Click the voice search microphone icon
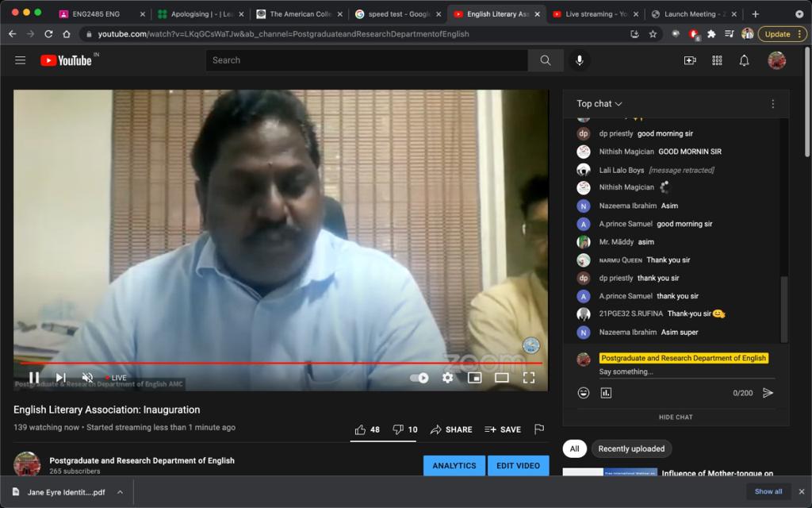 coord(579,60)
